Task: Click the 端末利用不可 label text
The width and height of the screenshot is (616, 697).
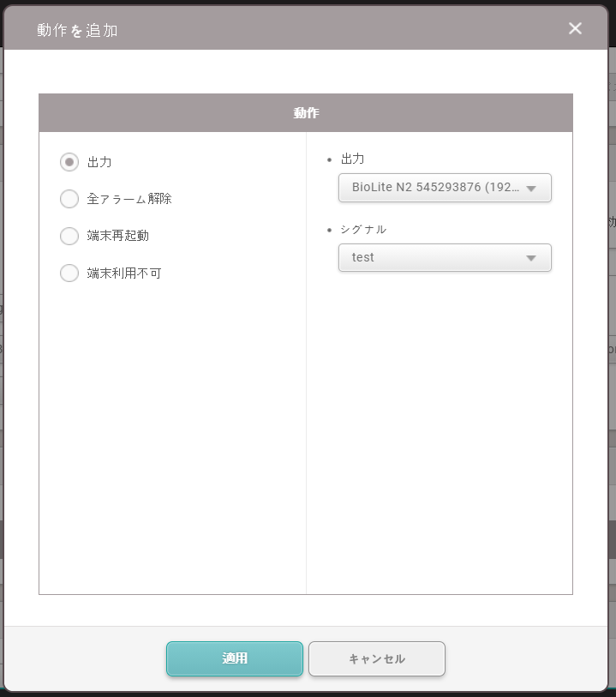Action: point(124,273)
